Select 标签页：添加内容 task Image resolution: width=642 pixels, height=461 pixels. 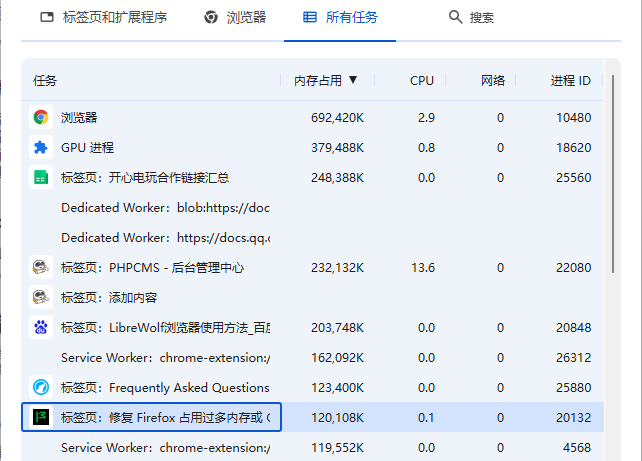click(312, 298)
